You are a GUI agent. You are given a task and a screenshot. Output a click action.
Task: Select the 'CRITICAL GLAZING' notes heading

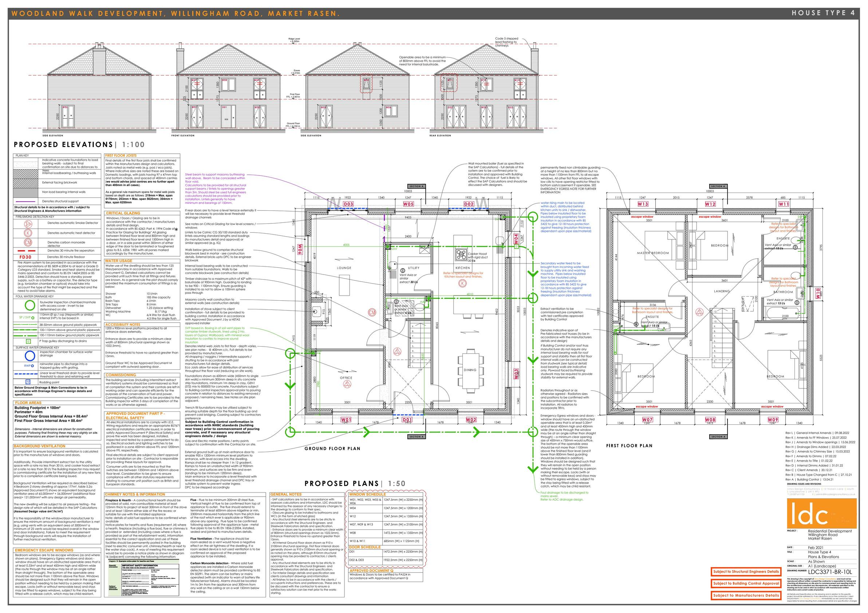tap(123, 214)
